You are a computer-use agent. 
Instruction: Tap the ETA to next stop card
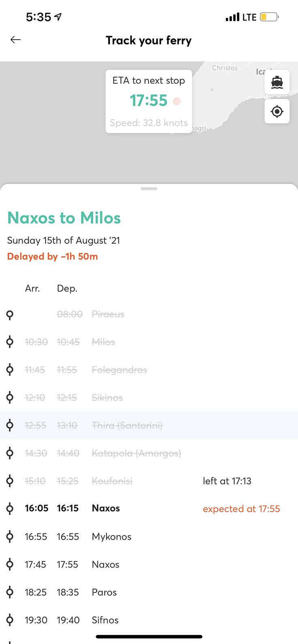point(149,101)
